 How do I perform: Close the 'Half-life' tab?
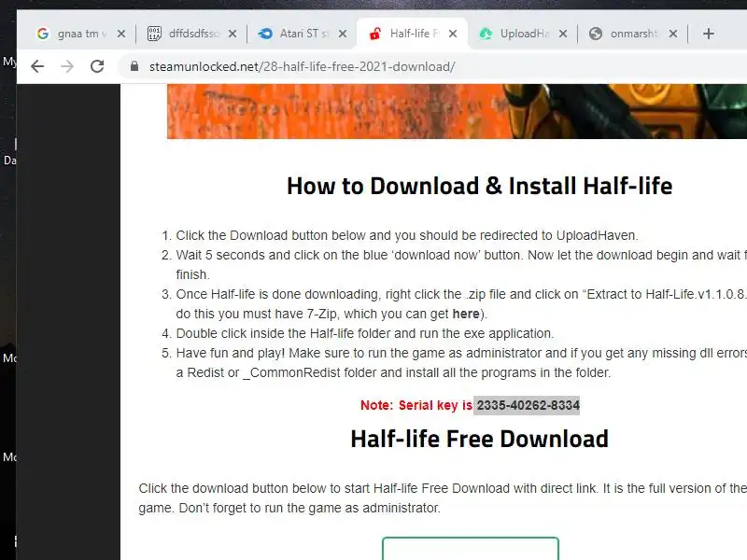[x=453, y=34]
